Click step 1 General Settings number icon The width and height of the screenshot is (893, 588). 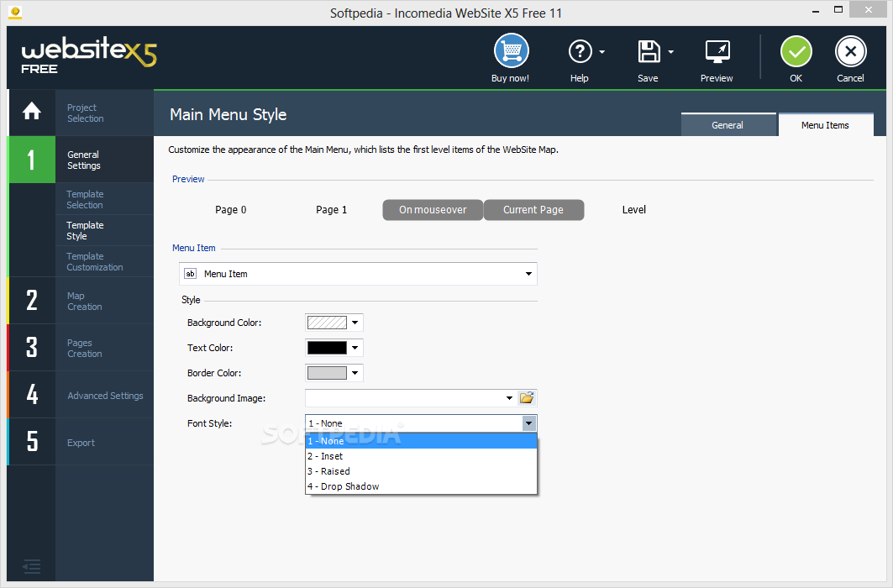32,160
